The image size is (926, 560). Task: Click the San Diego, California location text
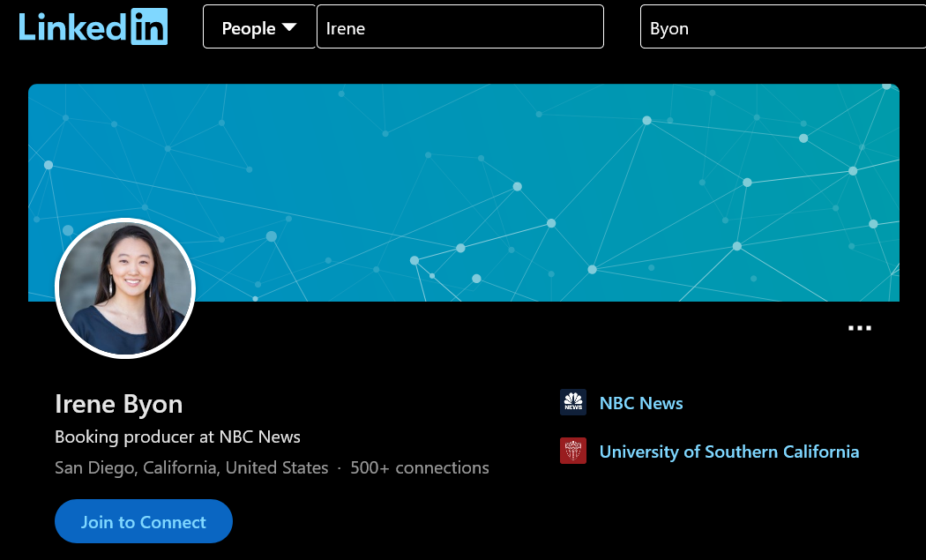[191, 467]
